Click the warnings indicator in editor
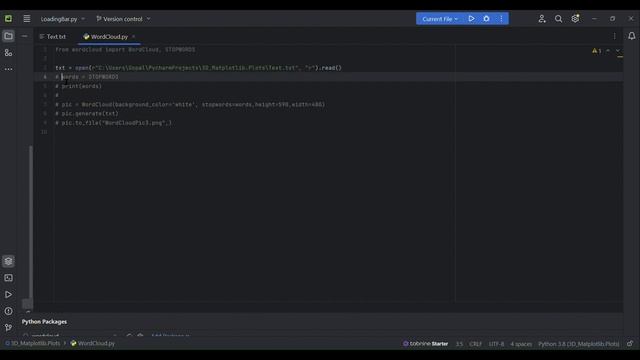 [x=597, y=51]
